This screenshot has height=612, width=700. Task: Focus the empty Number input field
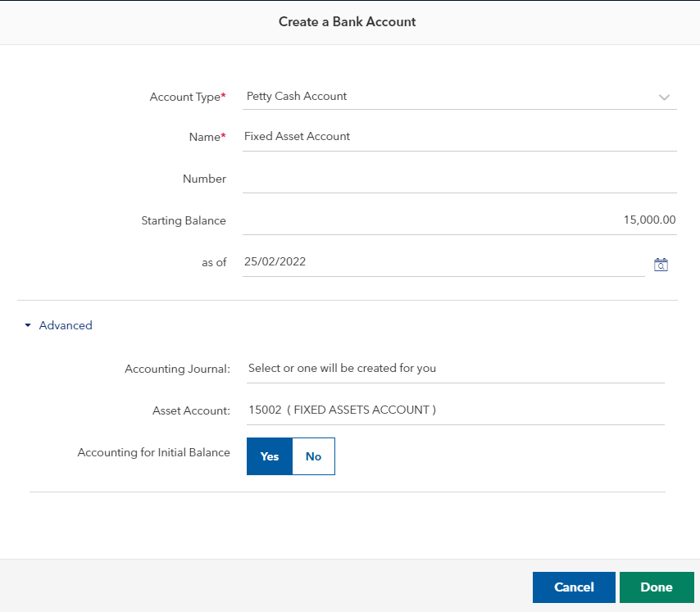coord(459,179)
